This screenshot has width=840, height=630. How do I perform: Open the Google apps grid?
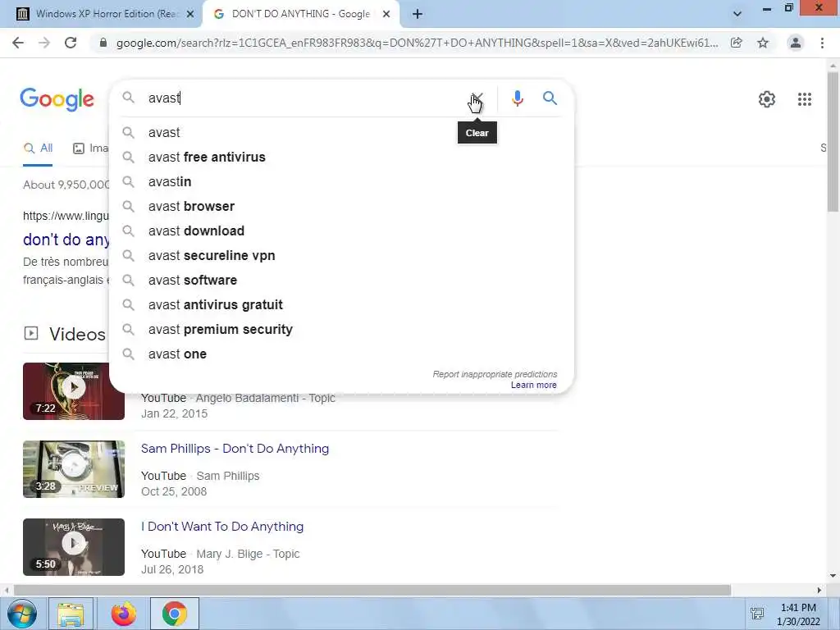pyautogui.click(x=804, y=99)
